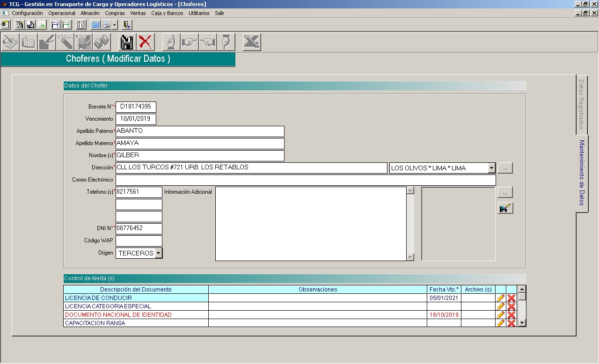Click the browse button above photo save
Image resolution: width=599 pixels, height=364 pixels.
pos(505,192)
